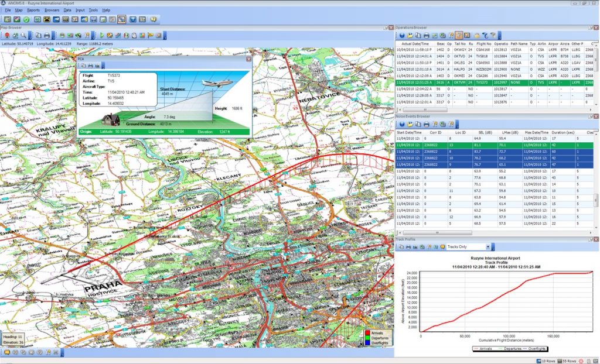This screenshot has height=364, width=600.
Task: Click the yellow comment icon below the map
Action: click(7, 352)
